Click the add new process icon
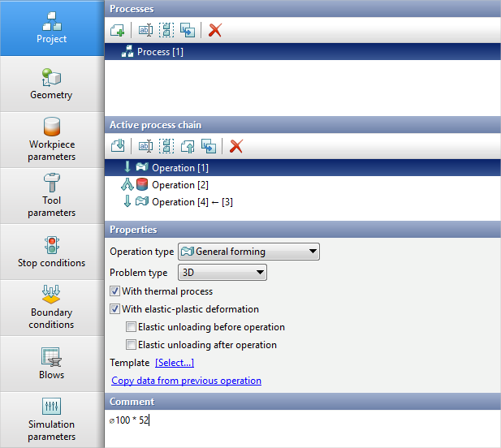This screenshot has height=448, width=501. point(118,30)
